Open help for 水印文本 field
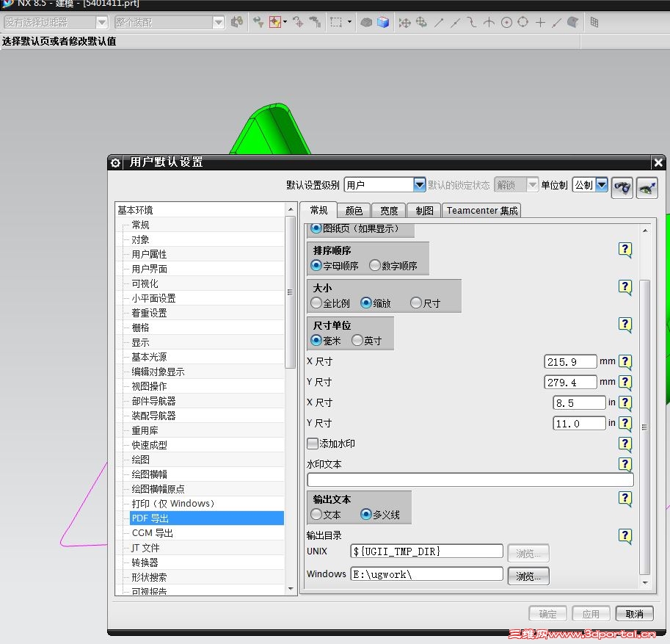The image size is (670, 644). pos(625,464)
